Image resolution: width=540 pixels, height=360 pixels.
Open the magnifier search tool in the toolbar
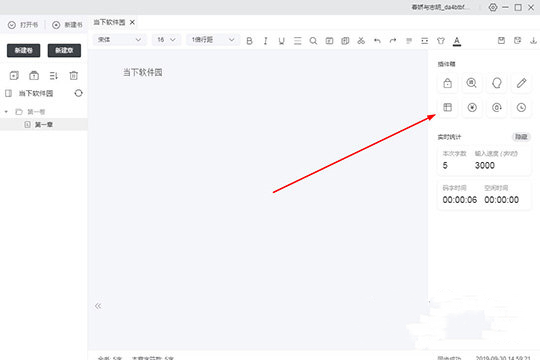tap(313, 41)
